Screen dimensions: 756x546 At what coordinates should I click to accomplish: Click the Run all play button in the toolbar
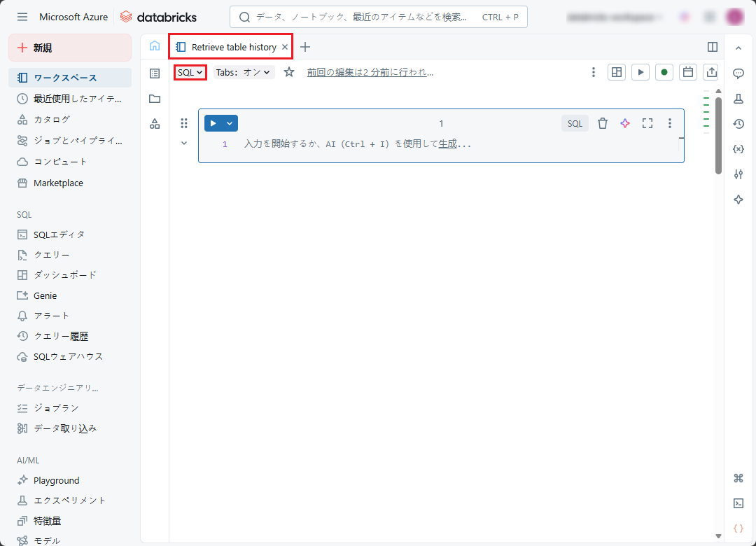[640, 72]
